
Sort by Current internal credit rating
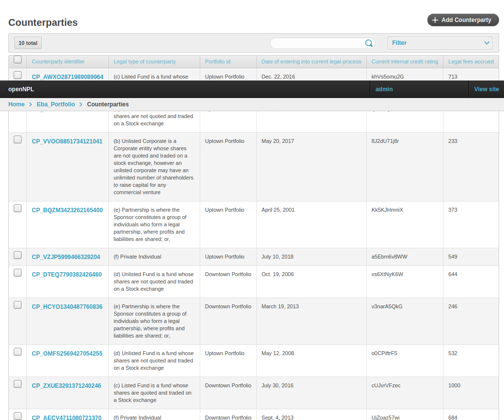(x=405, y=61)
